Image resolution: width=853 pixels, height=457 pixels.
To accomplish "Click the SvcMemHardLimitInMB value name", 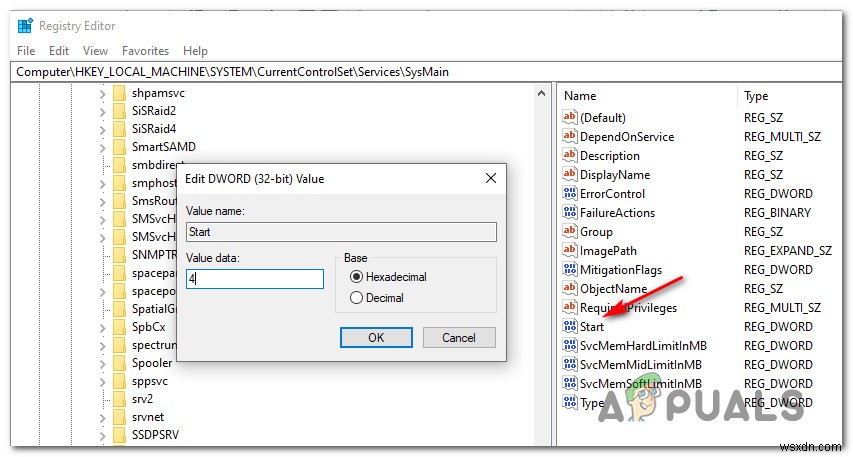I will (x=643, y=346).
